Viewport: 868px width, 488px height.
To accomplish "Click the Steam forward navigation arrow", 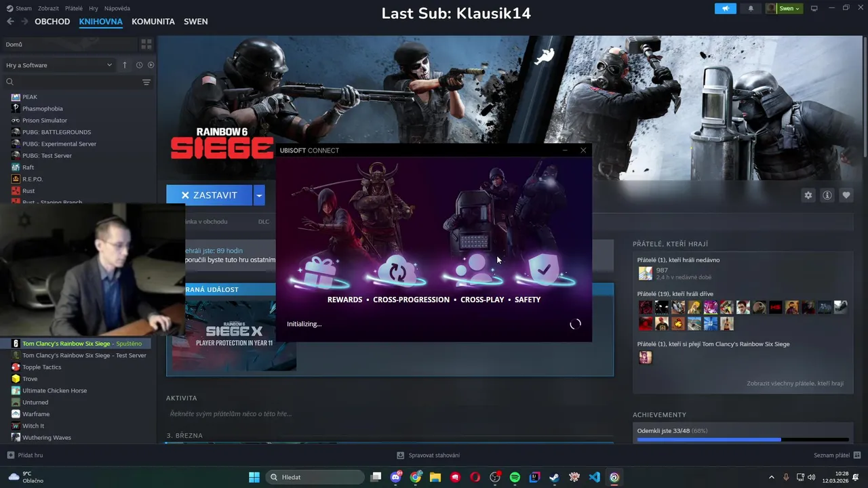I will (x=24, y=22).
